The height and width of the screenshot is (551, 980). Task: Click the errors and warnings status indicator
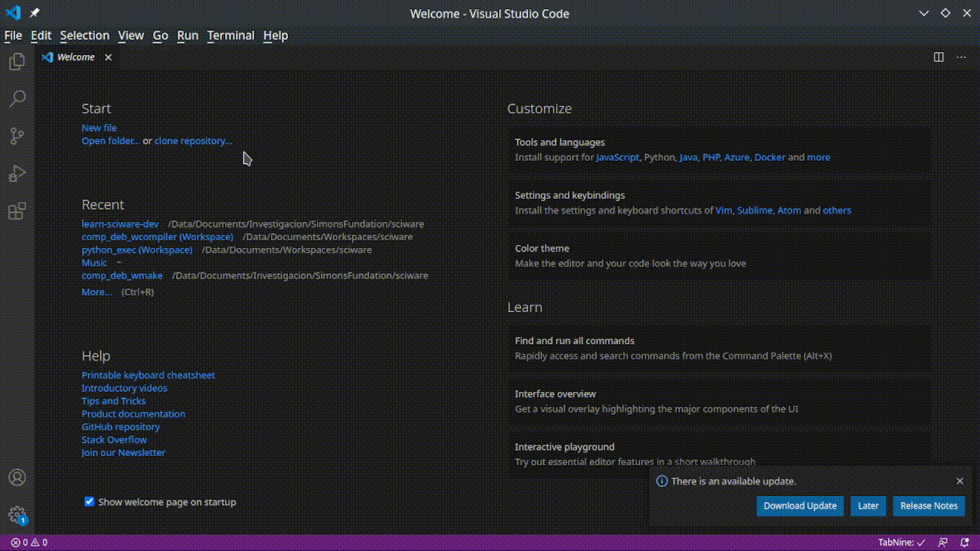(29, 542)
